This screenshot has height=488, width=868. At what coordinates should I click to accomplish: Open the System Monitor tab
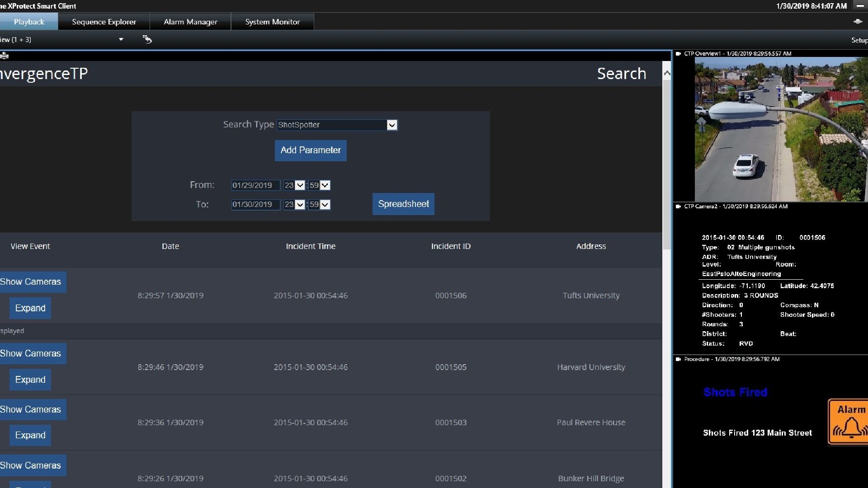[x=273, y=22]
